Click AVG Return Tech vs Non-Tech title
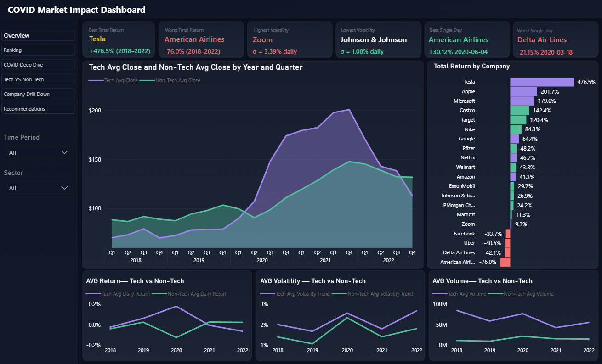Screen dimensions: 602x364 [x=135, y=281]
